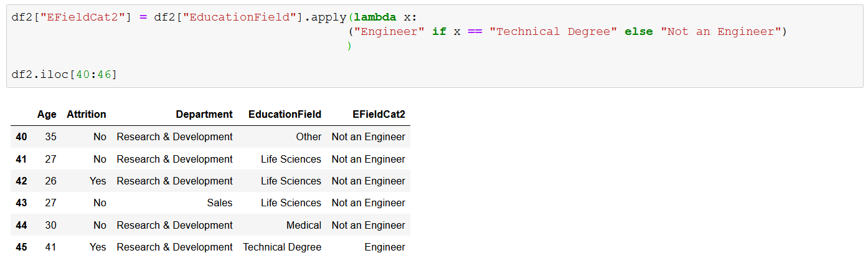Click the "Other" education field cell
The image size is (868, 263).
(309, 137)
